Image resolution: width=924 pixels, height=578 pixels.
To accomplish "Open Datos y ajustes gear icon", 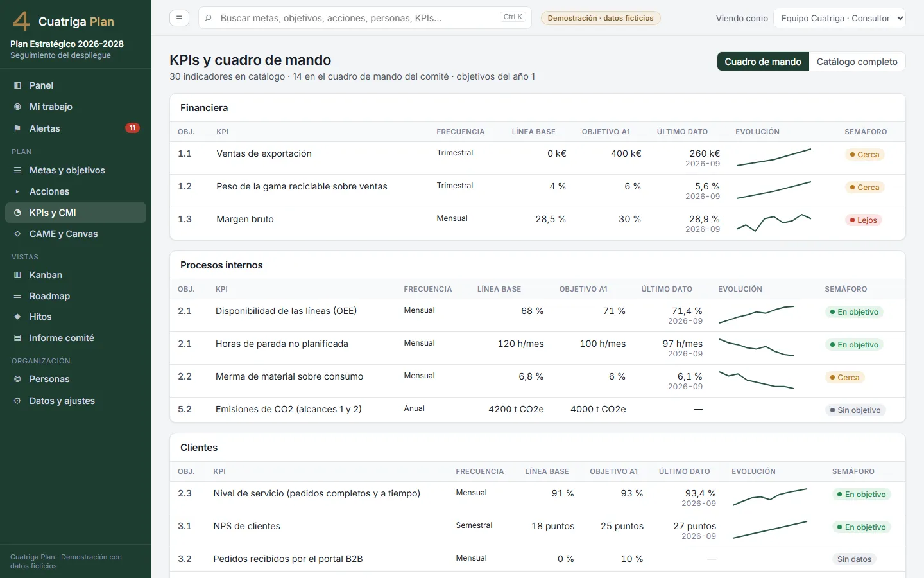I will click(17, 401).
